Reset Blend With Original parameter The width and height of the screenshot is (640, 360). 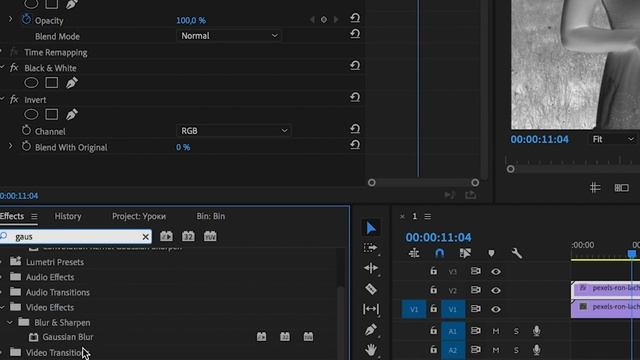pyautogui.click(x=355, y=145)
